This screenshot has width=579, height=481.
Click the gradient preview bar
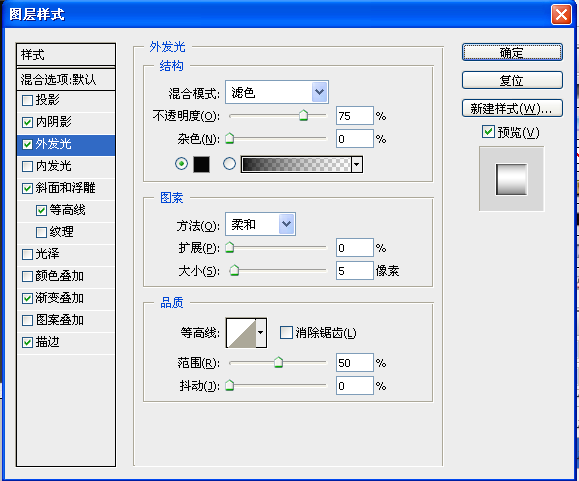296,164
